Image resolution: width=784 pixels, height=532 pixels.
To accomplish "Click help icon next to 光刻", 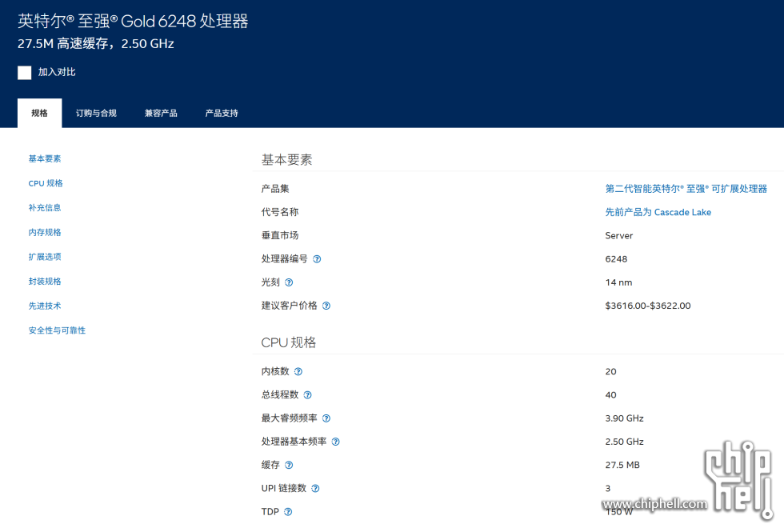I will (289, 282).
